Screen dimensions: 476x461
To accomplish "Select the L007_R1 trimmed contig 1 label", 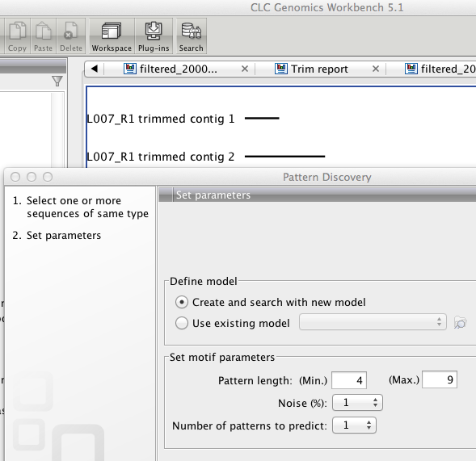I will pos(161,119).
